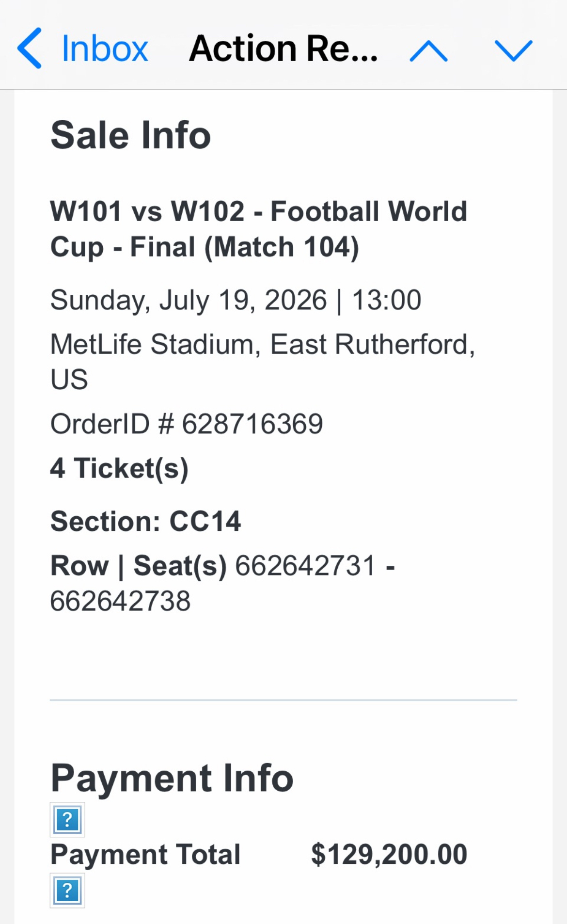567x924 pixels.
Task: Tap the 4 Ticket(s) line
Action: [119, 468]
